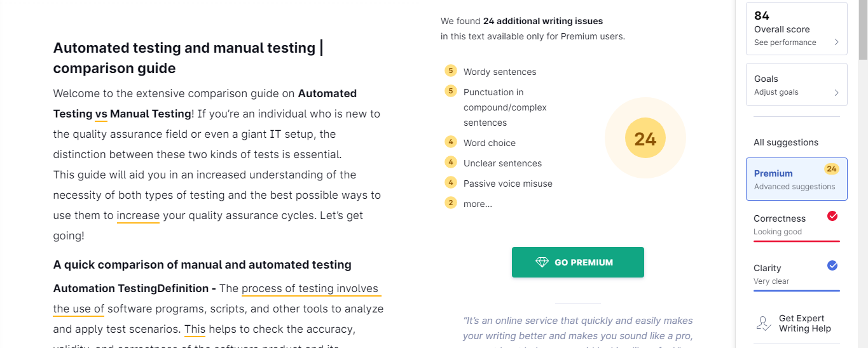
Task: Click the underlined word "increase" in the text
Action: [x=138, y=215]
